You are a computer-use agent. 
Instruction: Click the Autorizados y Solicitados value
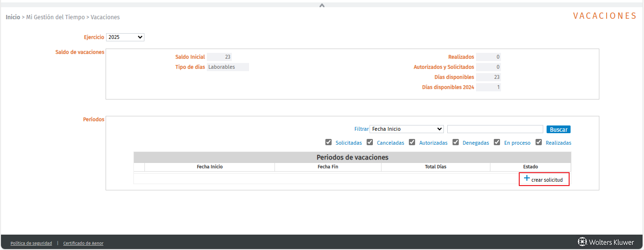point(489,67)
